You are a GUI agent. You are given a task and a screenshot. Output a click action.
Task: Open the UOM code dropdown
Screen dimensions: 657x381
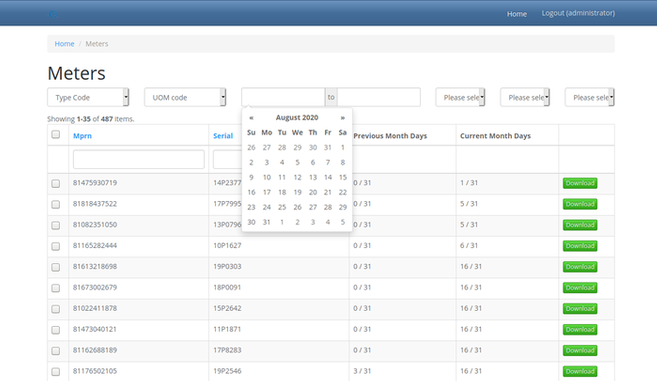(185, 97)
